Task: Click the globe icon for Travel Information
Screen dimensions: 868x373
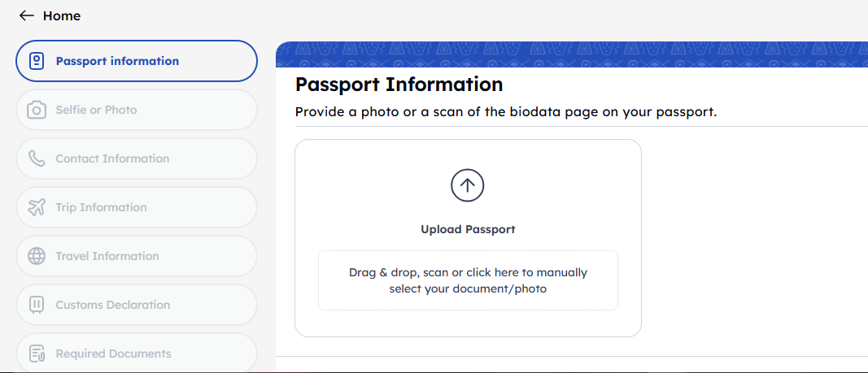Action: click(37, 256)
